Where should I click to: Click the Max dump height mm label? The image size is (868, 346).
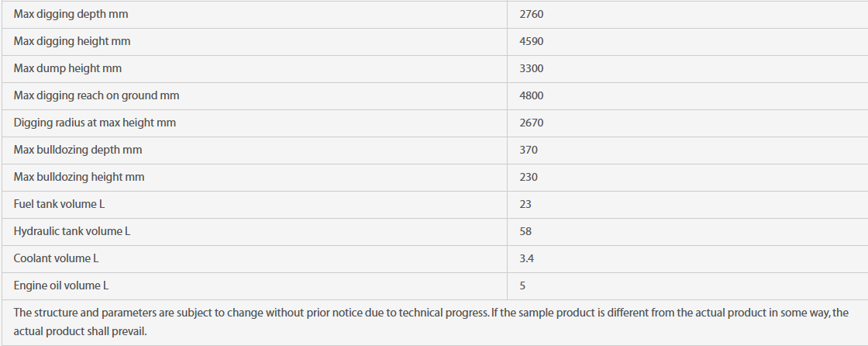[x=67, y=69]
